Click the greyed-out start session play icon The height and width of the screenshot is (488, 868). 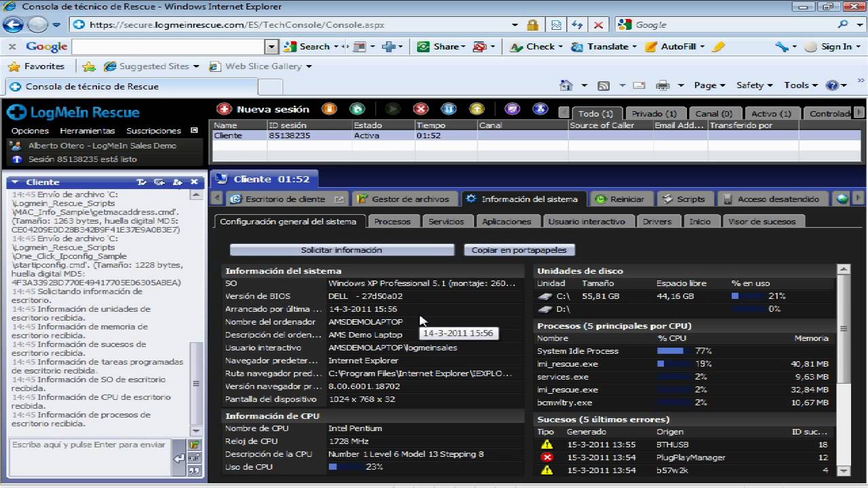(393, 109)
